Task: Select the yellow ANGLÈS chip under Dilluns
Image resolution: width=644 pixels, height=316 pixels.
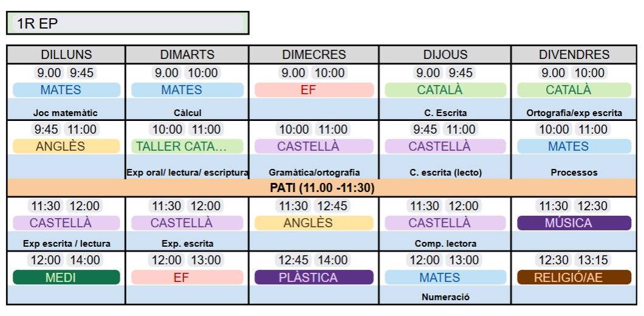Action: tap(66, 146)
